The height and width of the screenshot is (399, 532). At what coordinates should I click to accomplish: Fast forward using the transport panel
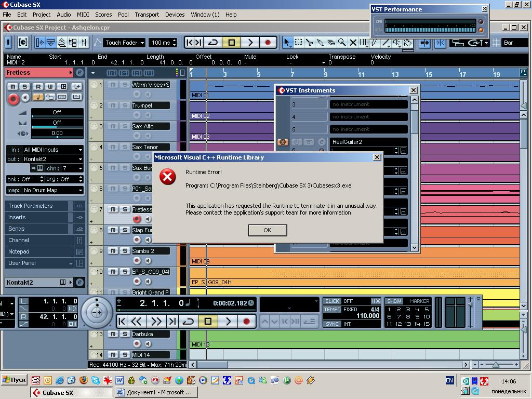[156, 321]
